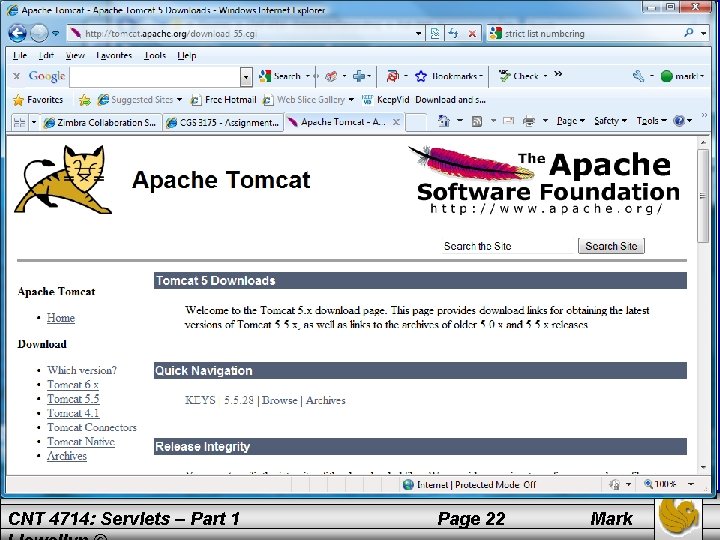Click the Print icon in command bar
The height and width of the screenshot is (540, 720).
[x=529, y=121]
